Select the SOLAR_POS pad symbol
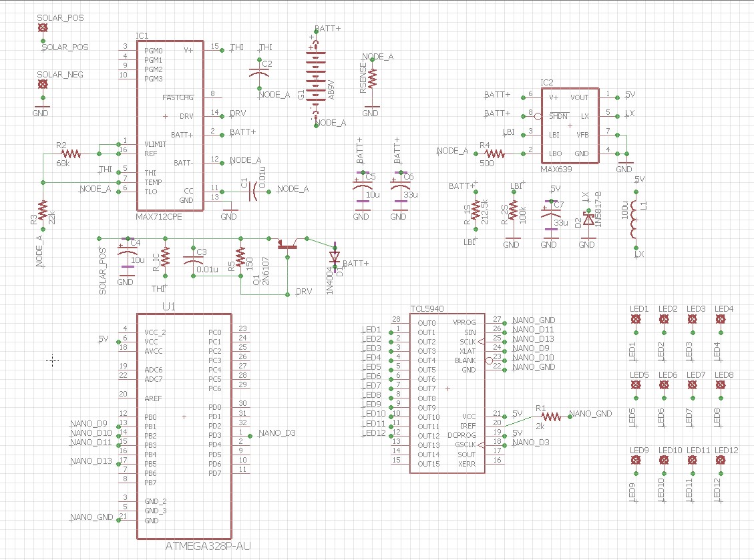The width and height of the screenshot is (754, 560). coord(42,27)
